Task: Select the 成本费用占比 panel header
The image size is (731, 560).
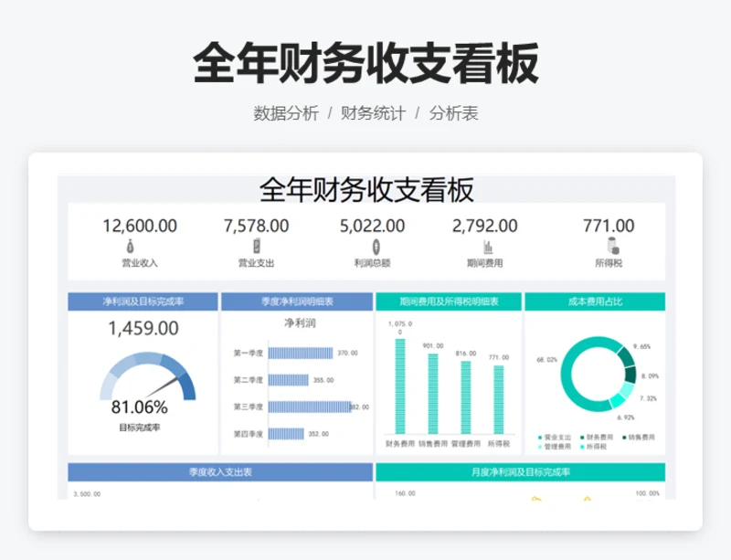Action: (x=595, y=301)
